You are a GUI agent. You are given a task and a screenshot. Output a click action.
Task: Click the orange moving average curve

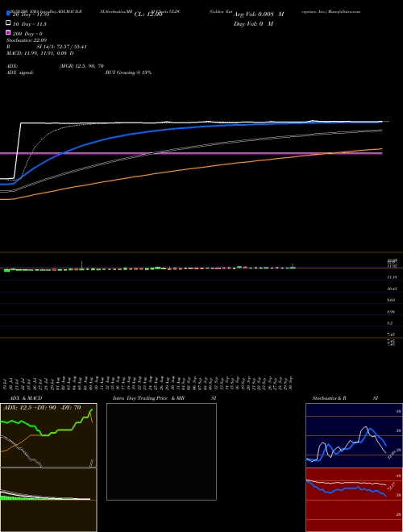(191, 169)
